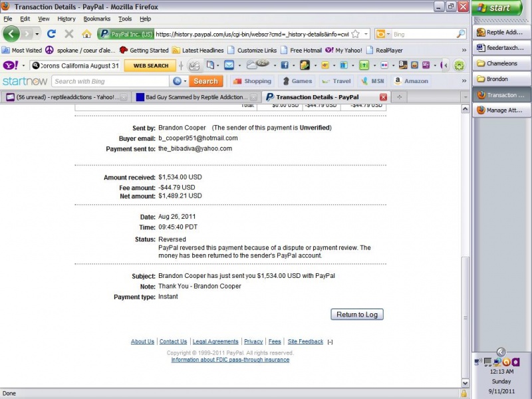Reload the PayPal page

51,34
